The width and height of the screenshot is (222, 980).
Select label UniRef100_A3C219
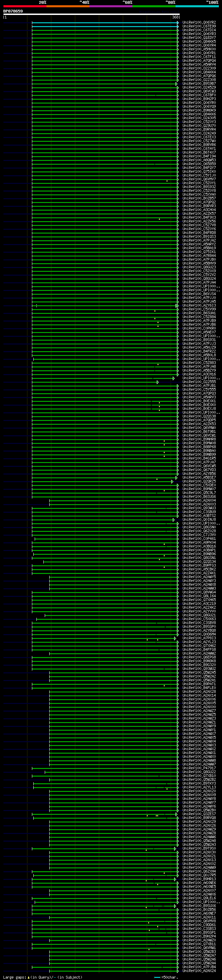(x=199, y=604)
